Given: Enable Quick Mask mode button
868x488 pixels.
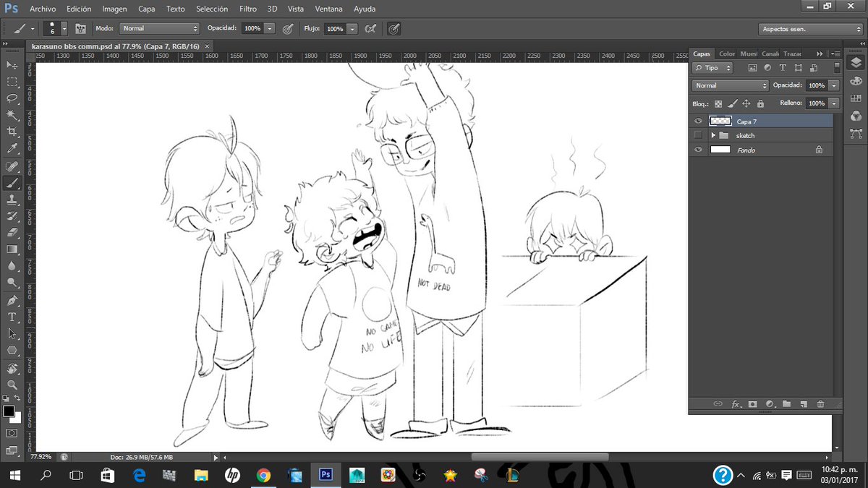Looking at the screenshot, I should pyautogui.click(x=12, y=433).
